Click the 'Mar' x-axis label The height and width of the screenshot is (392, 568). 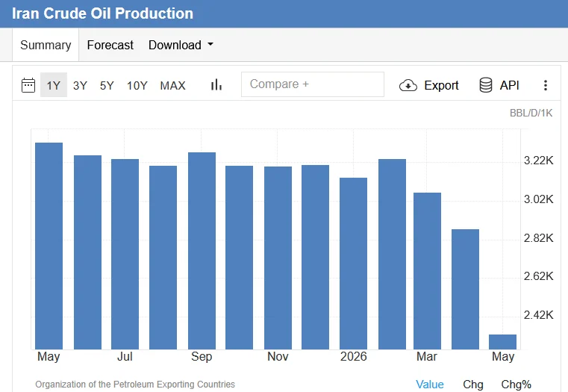click(x=427, y=356)
